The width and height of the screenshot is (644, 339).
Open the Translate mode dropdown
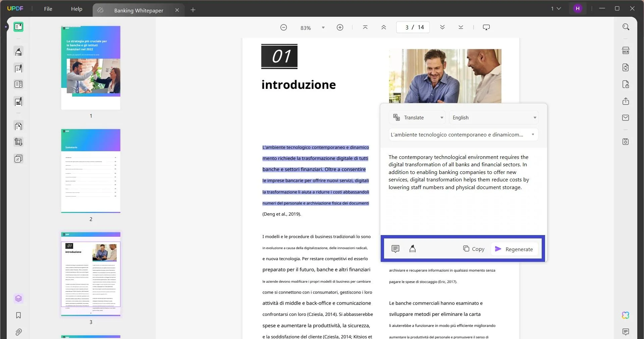tap(417, 117)
